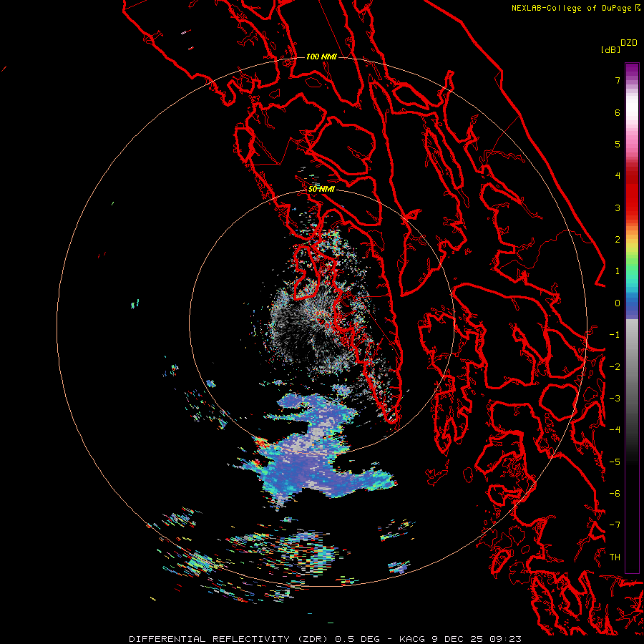Click the DZD legend title
The image size is (644, 644).
[629, 43]
